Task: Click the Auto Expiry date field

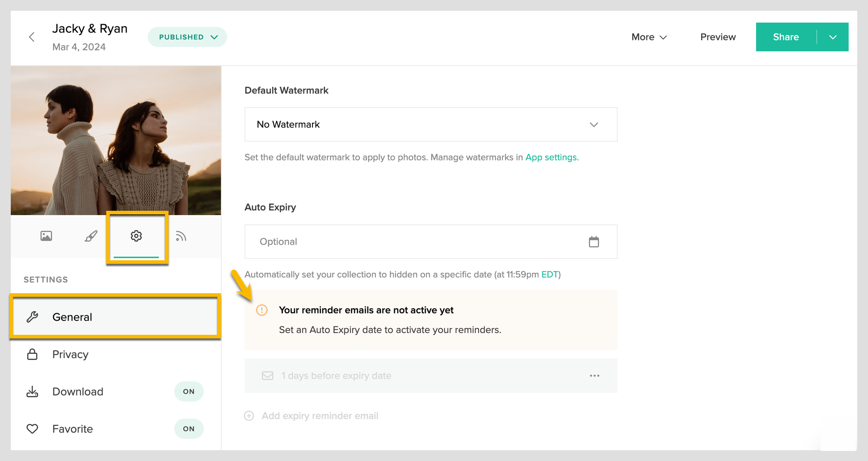Action: coord(417,242)
